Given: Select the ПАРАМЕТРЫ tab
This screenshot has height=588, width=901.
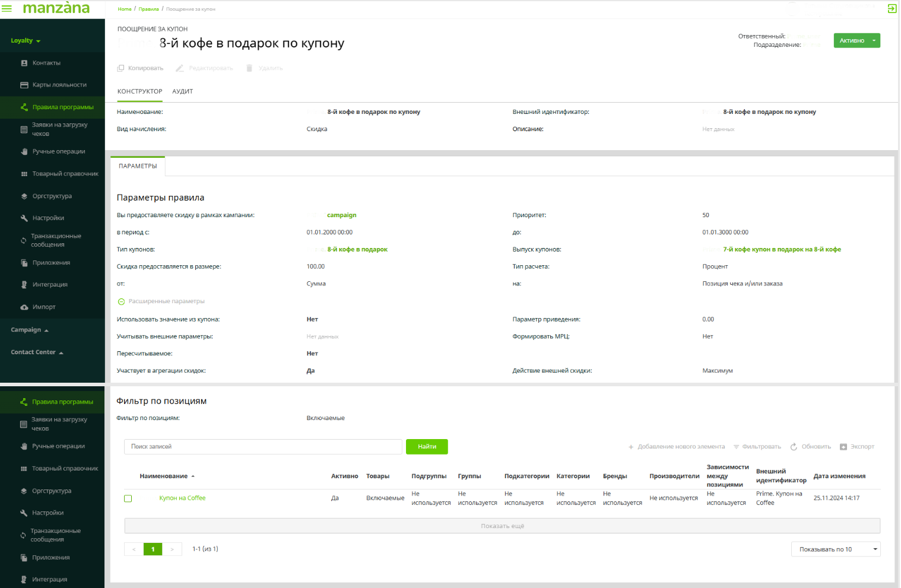Looking at the screenshot, I should [138, 166].
